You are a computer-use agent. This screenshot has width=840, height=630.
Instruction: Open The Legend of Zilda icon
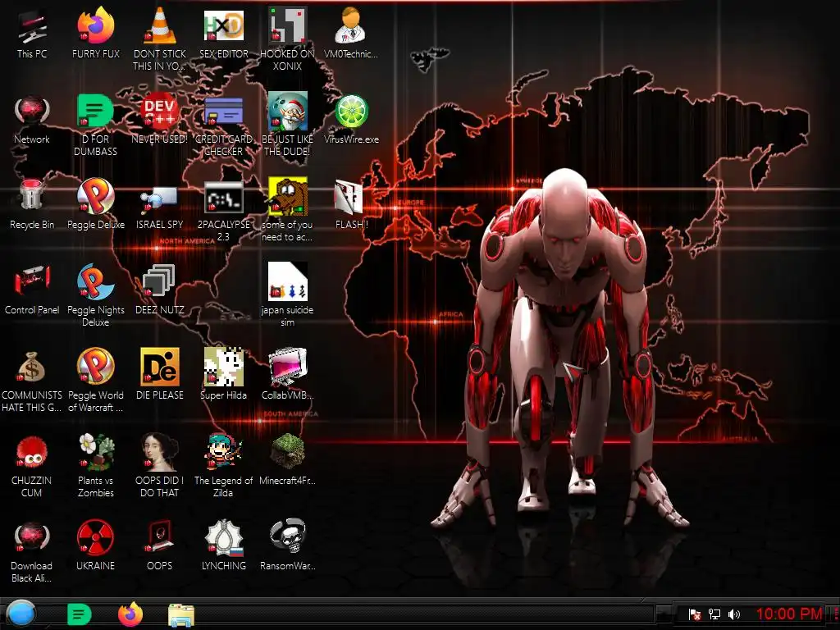(223, 452)
